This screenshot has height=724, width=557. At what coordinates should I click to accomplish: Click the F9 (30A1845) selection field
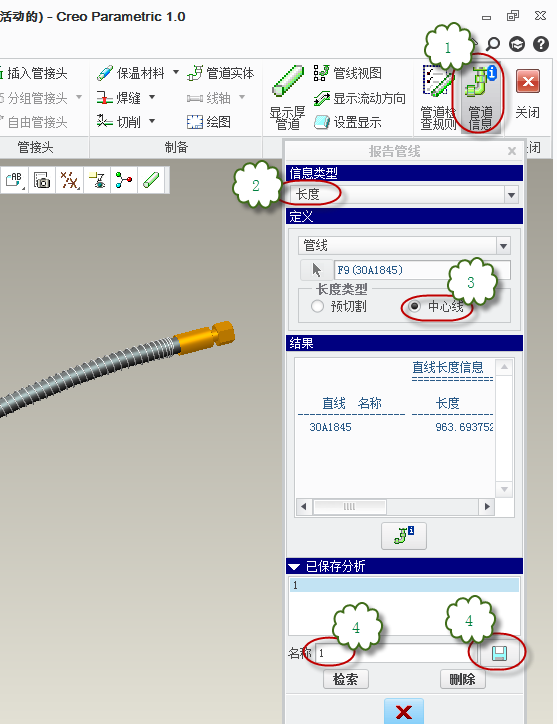click(422, 270)
